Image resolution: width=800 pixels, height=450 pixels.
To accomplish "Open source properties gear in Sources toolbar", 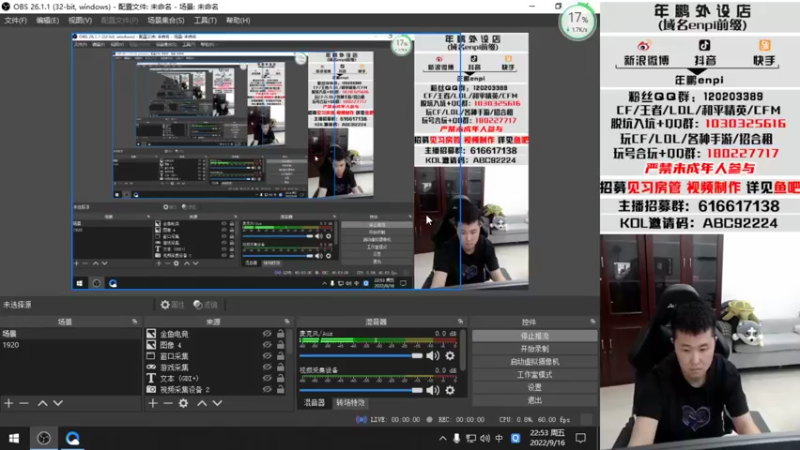I will [x=183, y=403].
